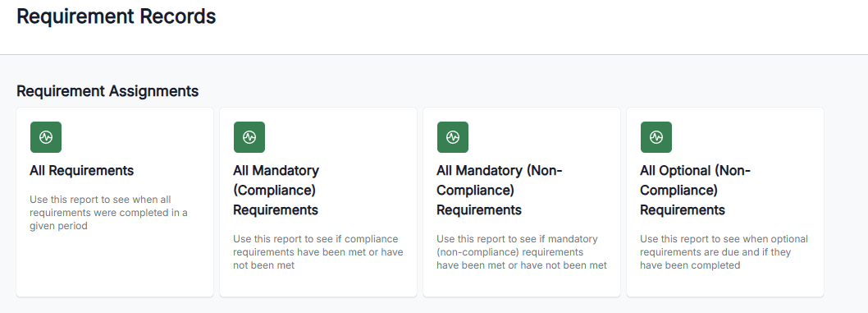Click the All Mandatory (Non-Compliance) Requirements icon
This screenshot has height=313, width=868.
pos(453,137)
